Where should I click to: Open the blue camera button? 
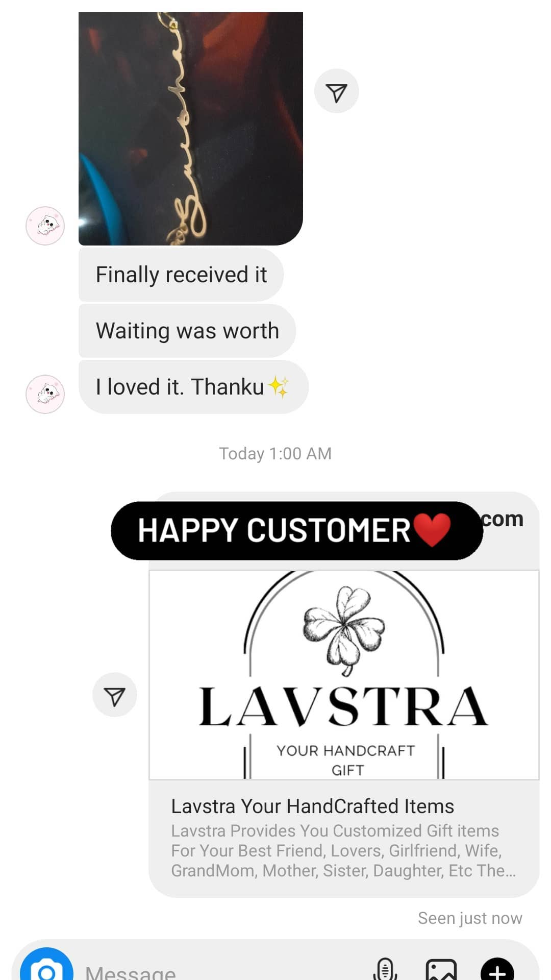click(x=46, y=965)
